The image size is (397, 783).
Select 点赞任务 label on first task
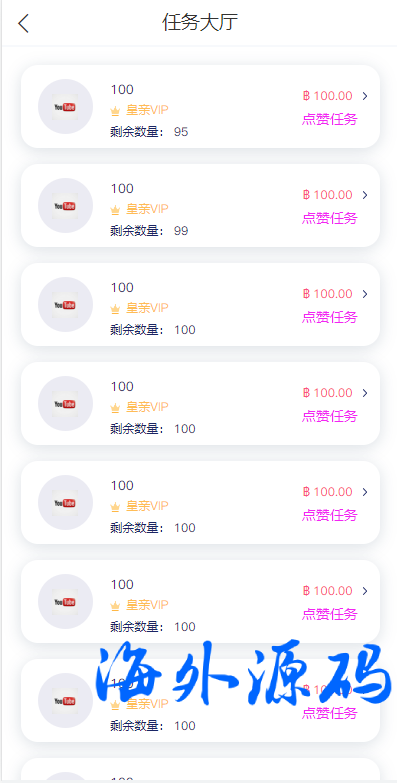[330, 119]
